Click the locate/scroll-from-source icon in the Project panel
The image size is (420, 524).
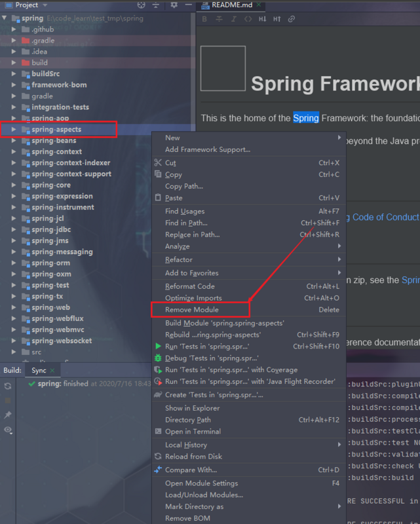click(x=142, y=5)
